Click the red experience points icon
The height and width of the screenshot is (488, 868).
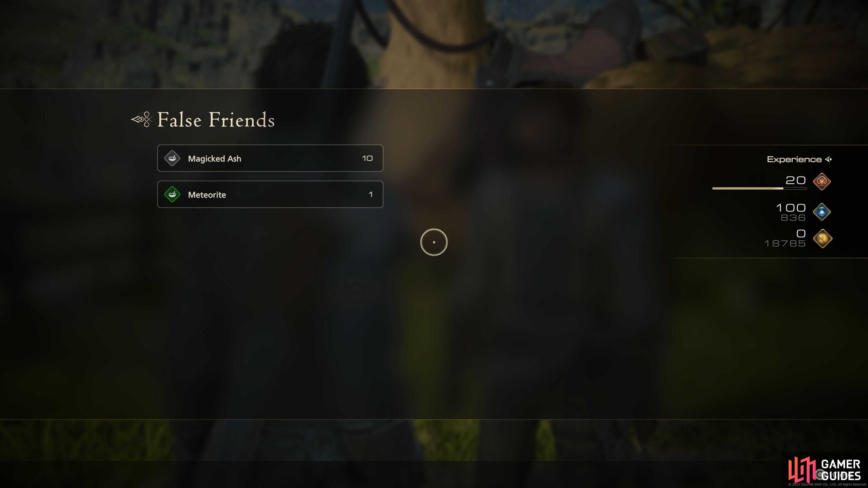(x=821, y=181)
